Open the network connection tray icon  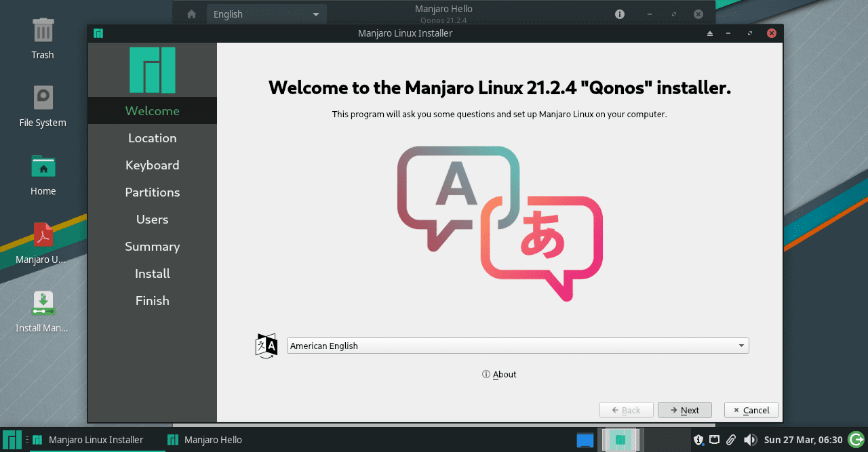[715, 440]
